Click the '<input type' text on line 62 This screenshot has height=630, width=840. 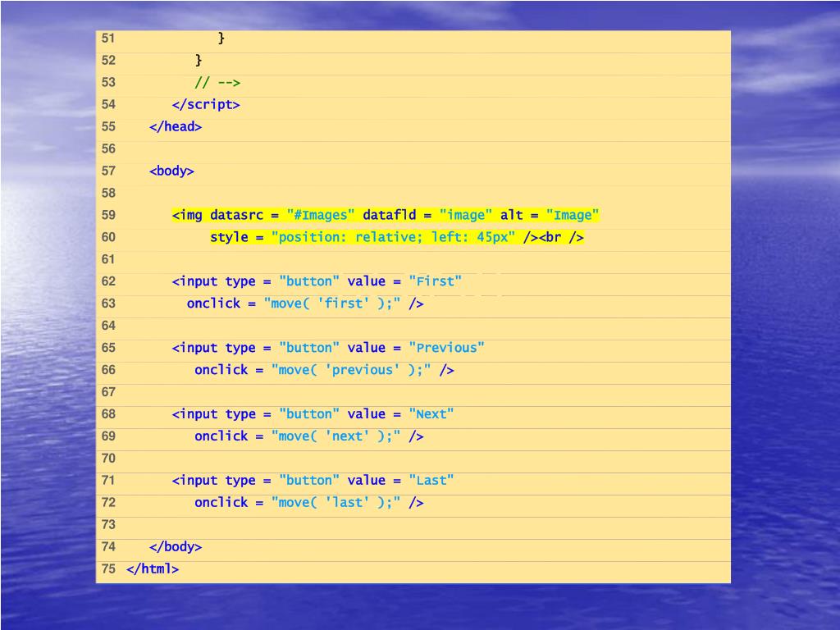click(214, 282)
